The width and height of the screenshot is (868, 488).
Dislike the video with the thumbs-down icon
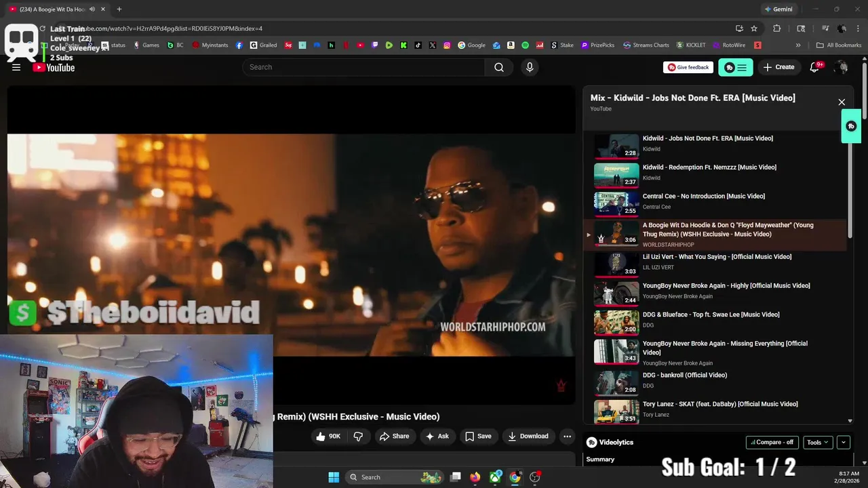[359, 436]
